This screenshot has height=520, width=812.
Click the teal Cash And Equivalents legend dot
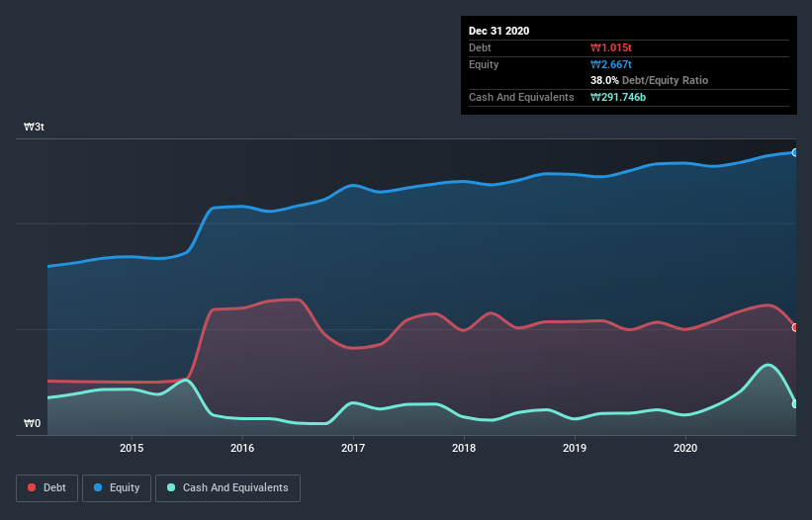coord(171,487)
